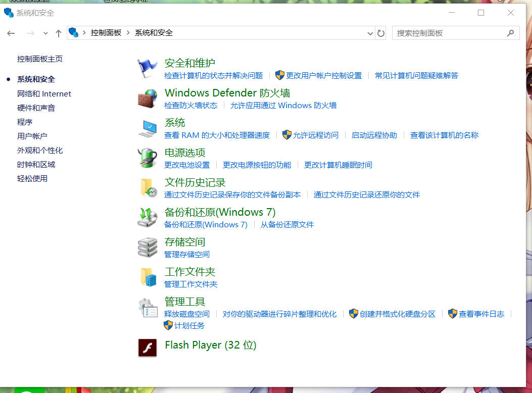
Task: Click the File History folder clock icon
Action: click(148, 188)
